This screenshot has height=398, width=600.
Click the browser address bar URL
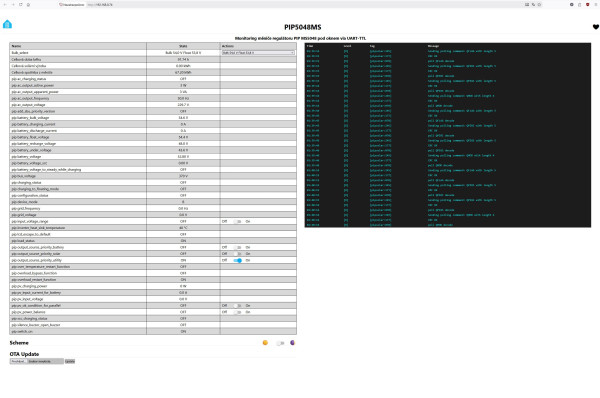point(100,5)
